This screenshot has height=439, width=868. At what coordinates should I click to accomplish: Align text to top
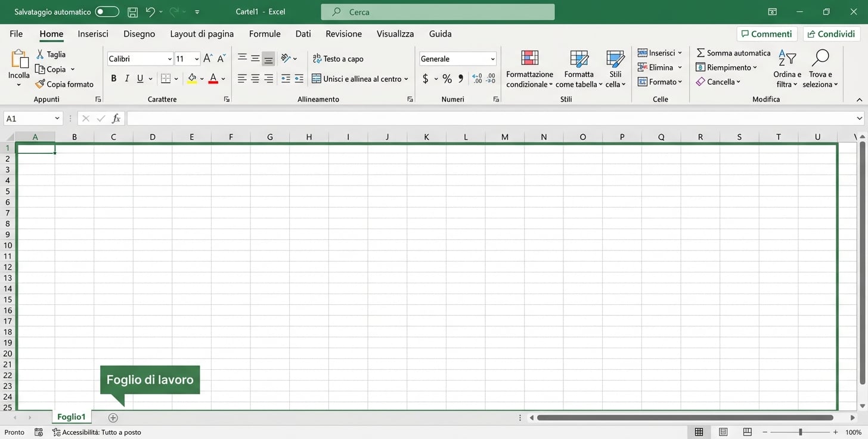(242, 58)
